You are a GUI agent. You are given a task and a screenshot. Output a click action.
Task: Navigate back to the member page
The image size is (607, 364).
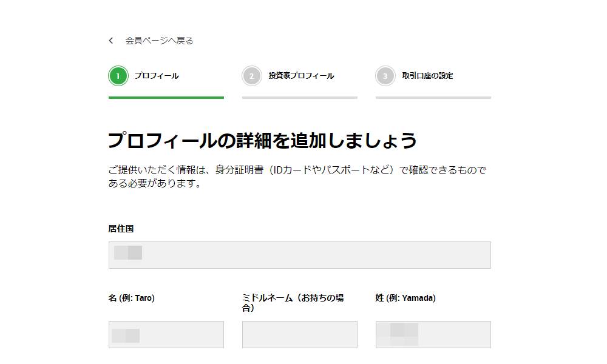tap(158, 40)
